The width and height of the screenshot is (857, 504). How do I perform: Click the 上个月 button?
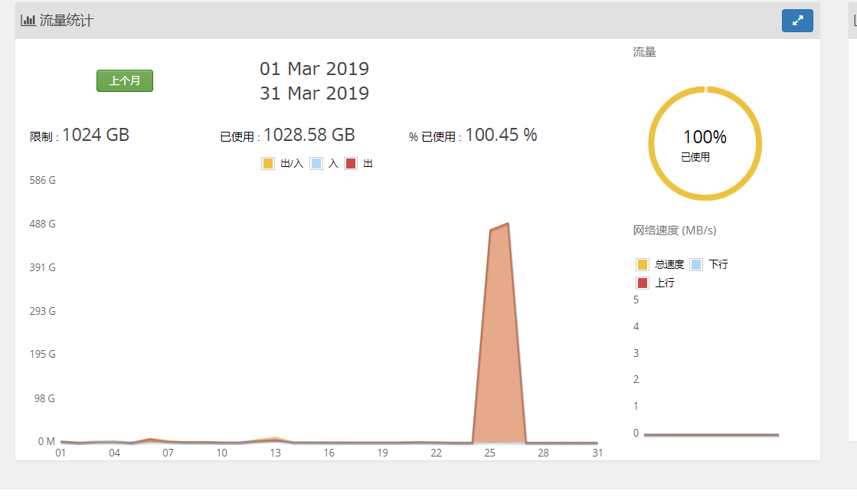(124, 80)
